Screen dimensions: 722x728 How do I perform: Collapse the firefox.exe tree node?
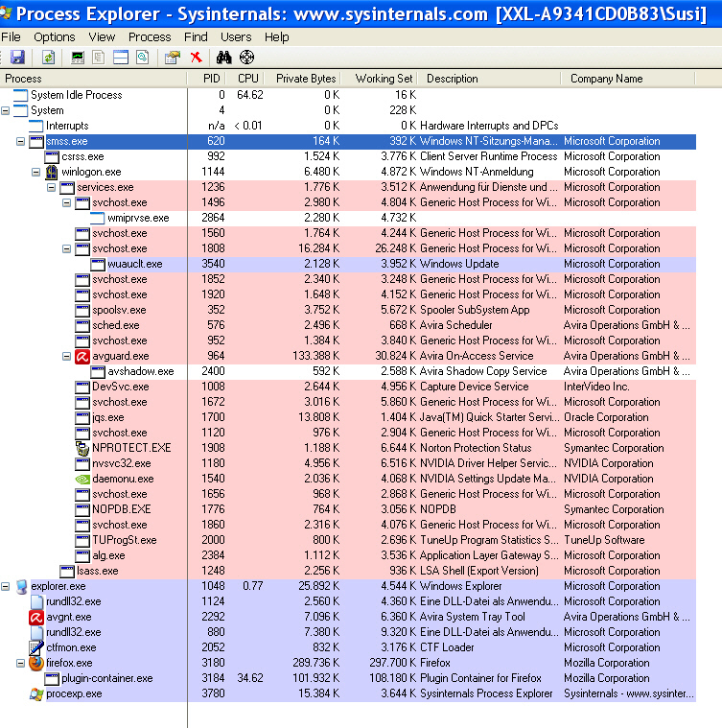pos(20,663)
